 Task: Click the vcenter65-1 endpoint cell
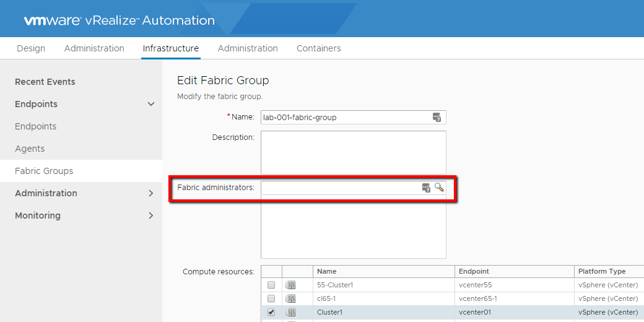pyautogui.click(x=514, y=298)
